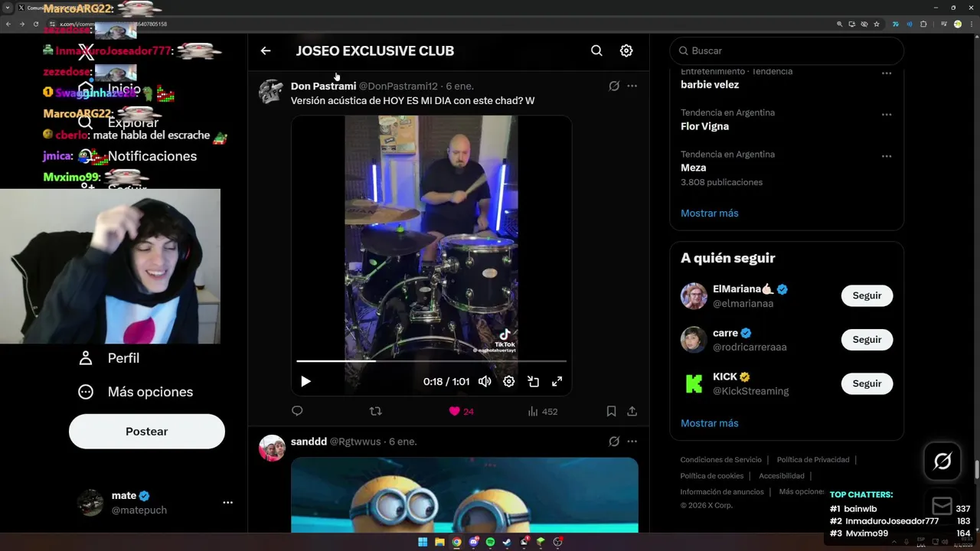Screen dimensions: 980x551
Task: Click Don Pastrami username link
Action: (323, 86)
